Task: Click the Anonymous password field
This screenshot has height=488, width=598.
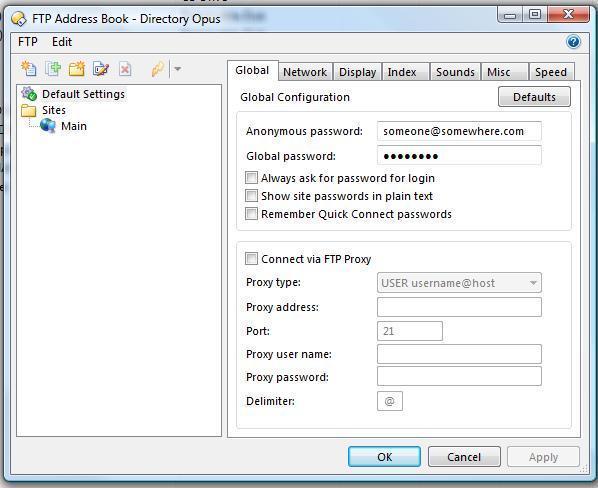Action: pyautogui.click(x=459, y=131)
